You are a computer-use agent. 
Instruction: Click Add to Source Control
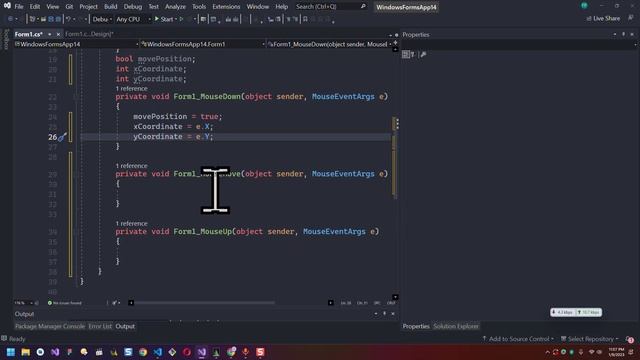[518, 339]
